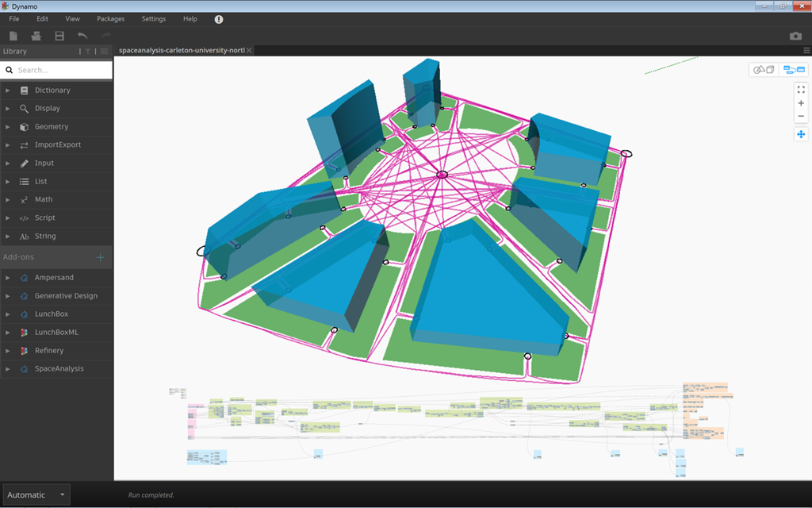Image resolution: width=812 pixels, height=508 pixels.
Task: Toggle the pan mode button
Action: point(801,134)
